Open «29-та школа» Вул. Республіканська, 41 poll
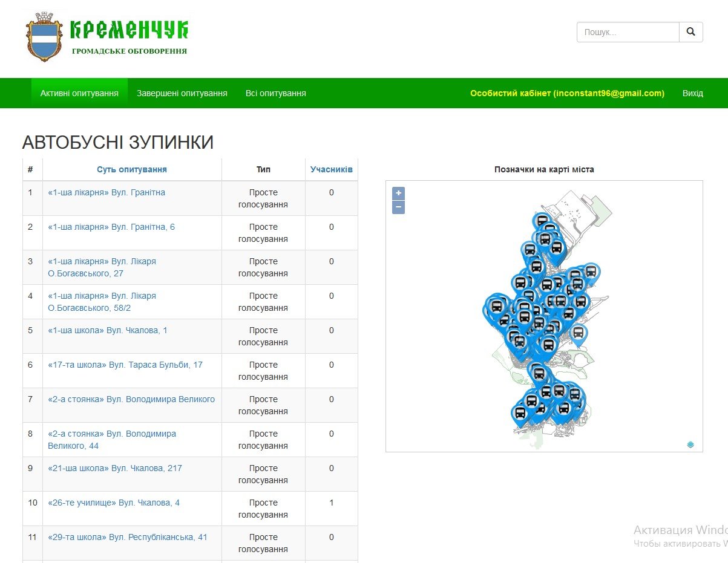This screenshot has height=563, width=728. 128,537
